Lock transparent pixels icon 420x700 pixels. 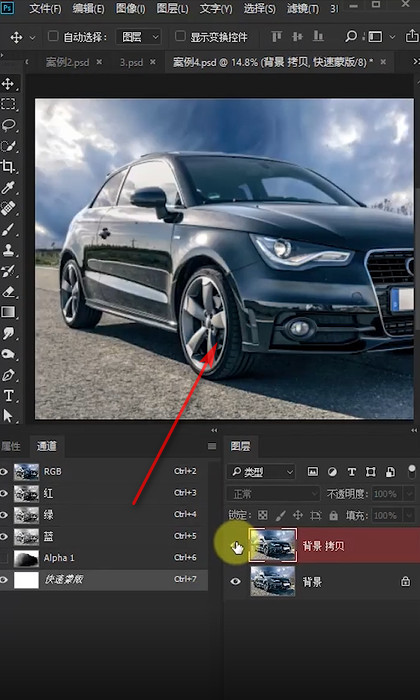(263, 516)
